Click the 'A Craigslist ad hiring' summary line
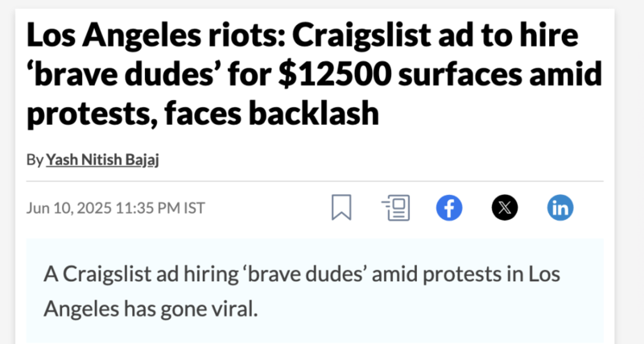Viewport: 644px width, 344px height. tap(141, 274)
